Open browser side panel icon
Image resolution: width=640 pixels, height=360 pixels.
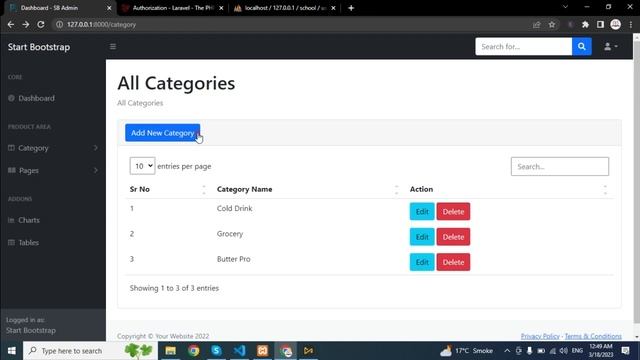[600, 24]
